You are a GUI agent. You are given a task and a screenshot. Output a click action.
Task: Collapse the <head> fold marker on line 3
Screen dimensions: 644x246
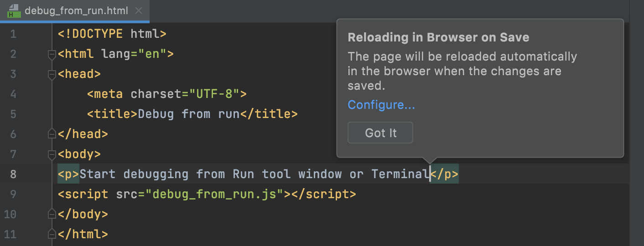coord(52,75)
